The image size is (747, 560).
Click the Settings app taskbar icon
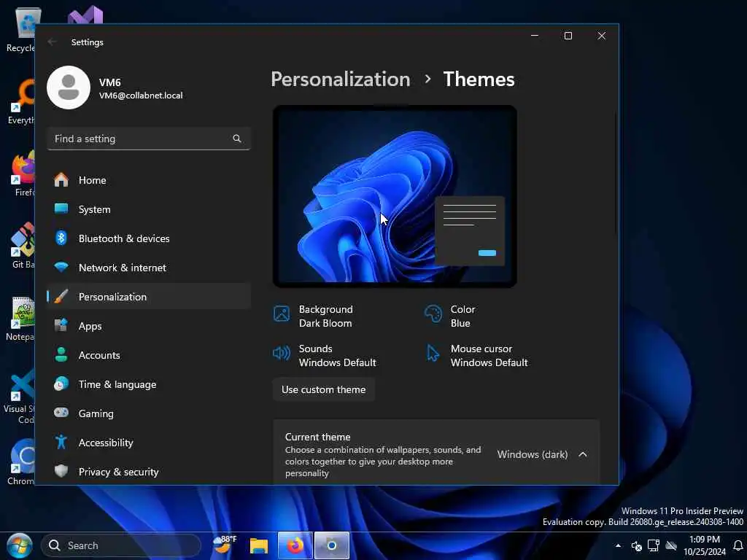coord(332,545)
